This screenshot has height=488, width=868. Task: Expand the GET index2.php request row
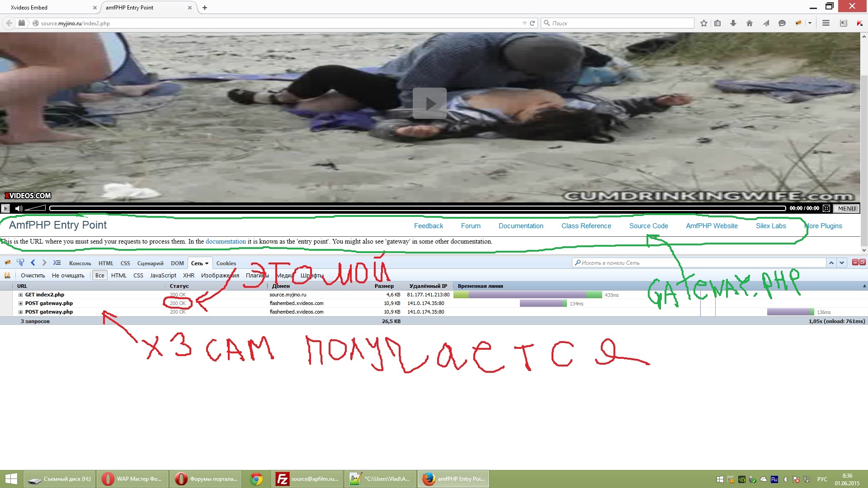pos(20,295)
